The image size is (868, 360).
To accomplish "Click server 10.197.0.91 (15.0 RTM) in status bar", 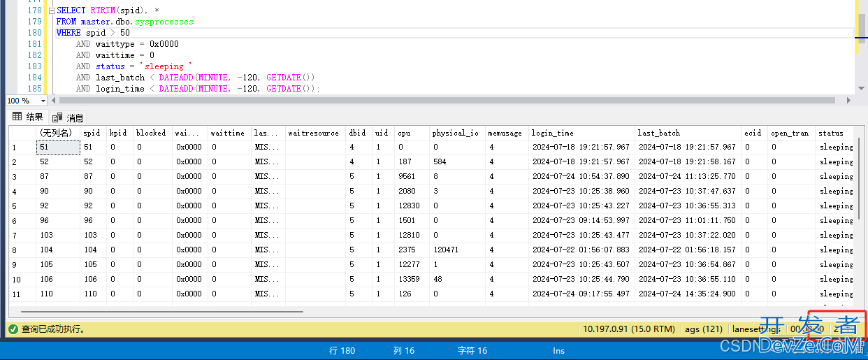I will pyautogui.click(x=629, y=329).
